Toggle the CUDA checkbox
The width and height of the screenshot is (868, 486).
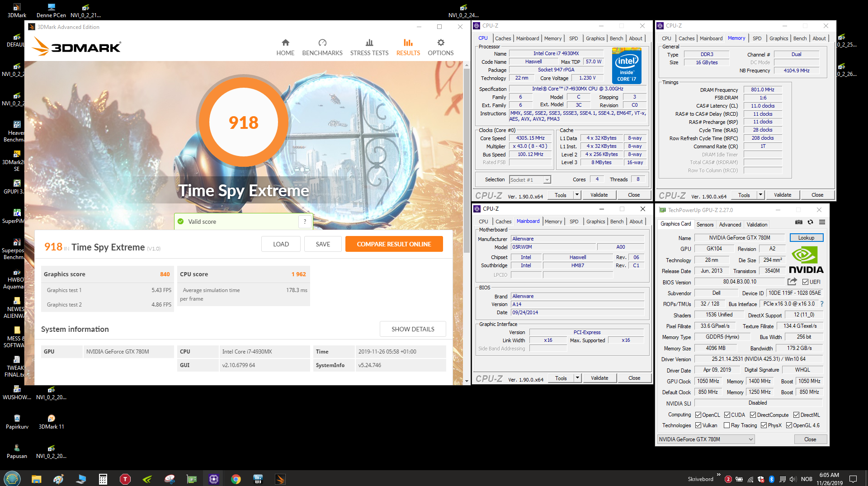coord(727,415)
